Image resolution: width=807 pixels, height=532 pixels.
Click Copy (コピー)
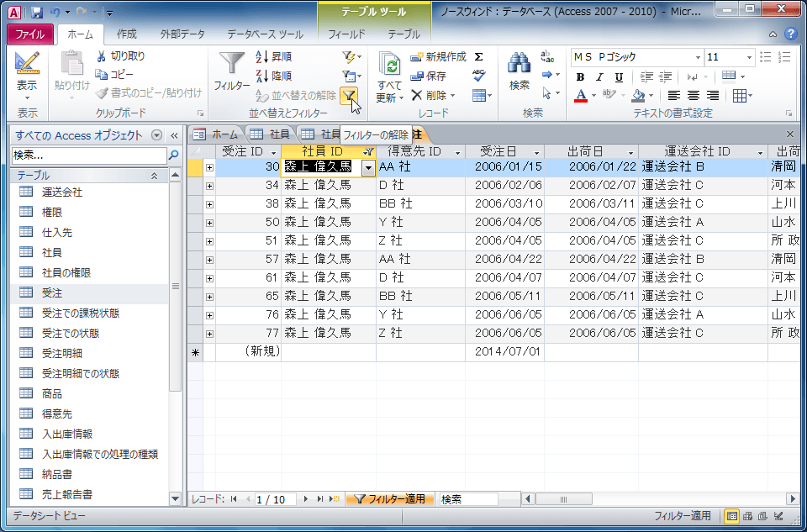(114, 75)
